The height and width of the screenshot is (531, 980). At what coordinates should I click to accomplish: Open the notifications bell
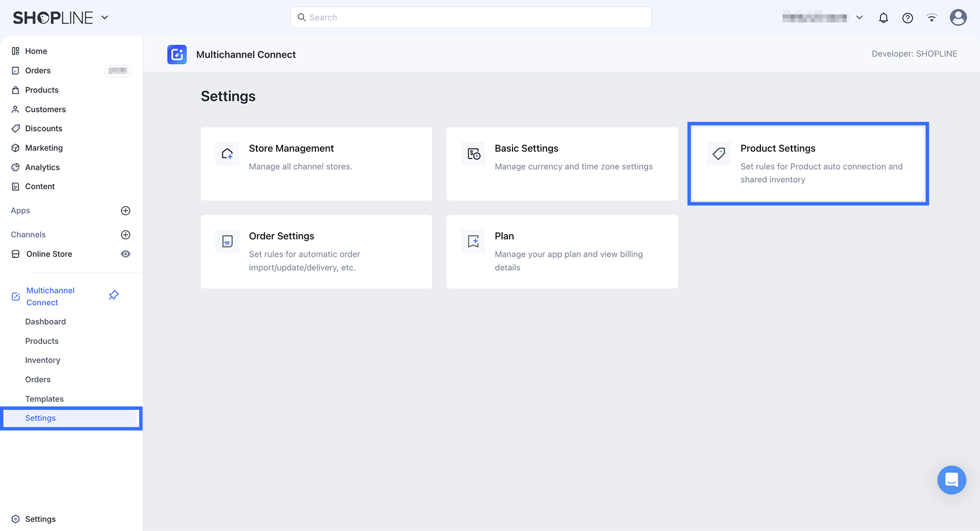point(883,18)
